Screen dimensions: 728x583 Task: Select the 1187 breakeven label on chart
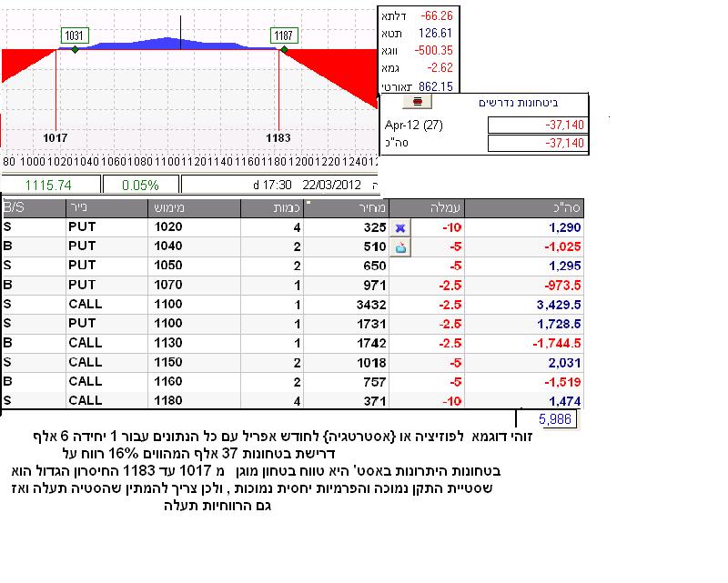(x=284, y=35)
